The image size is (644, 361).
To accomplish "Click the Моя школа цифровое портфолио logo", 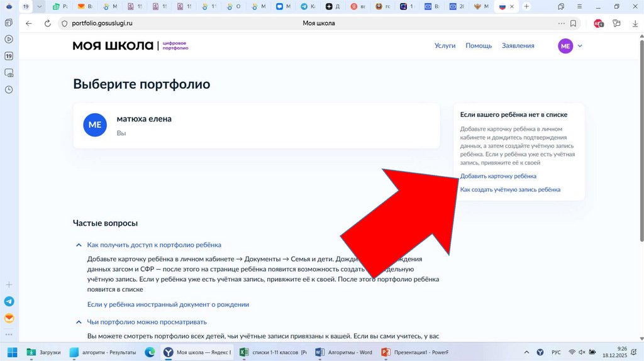I will [130, 45].
